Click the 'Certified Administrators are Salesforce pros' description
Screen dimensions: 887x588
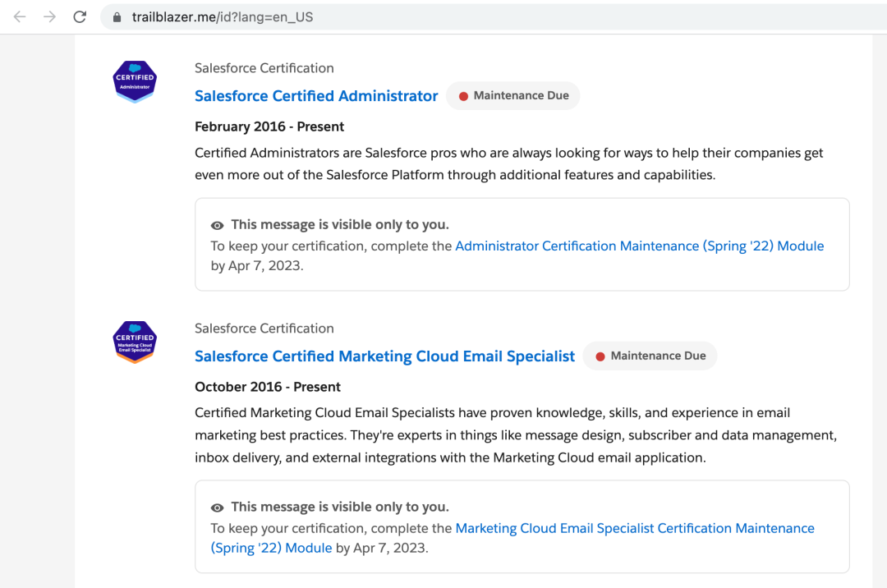click(x=508, y=164)
